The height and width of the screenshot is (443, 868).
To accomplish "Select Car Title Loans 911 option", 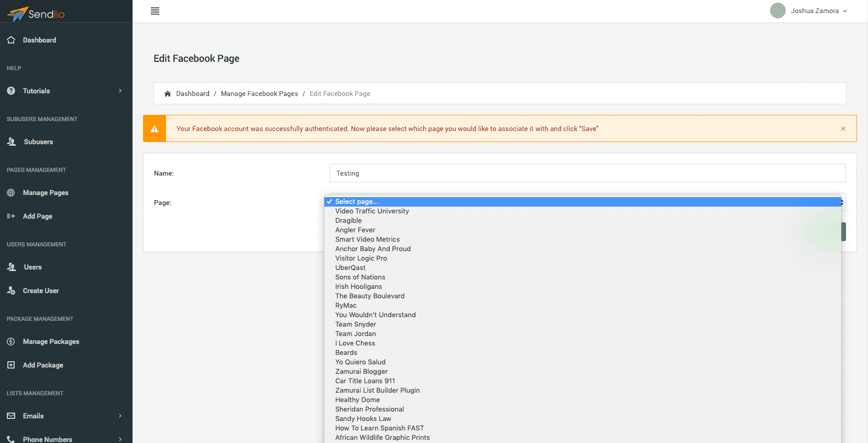I will (x=583, y=381).
